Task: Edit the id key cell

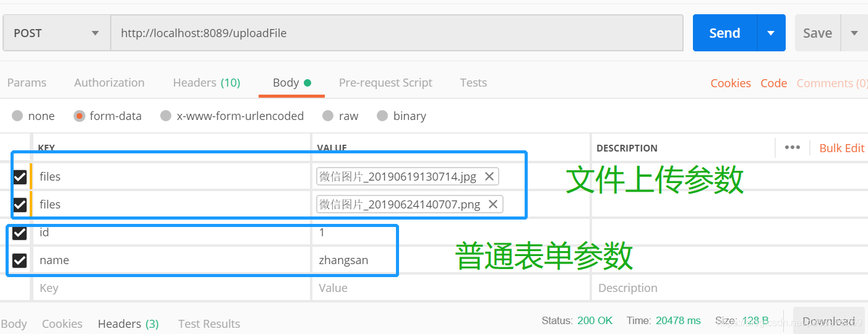Action: click(171, 233)
